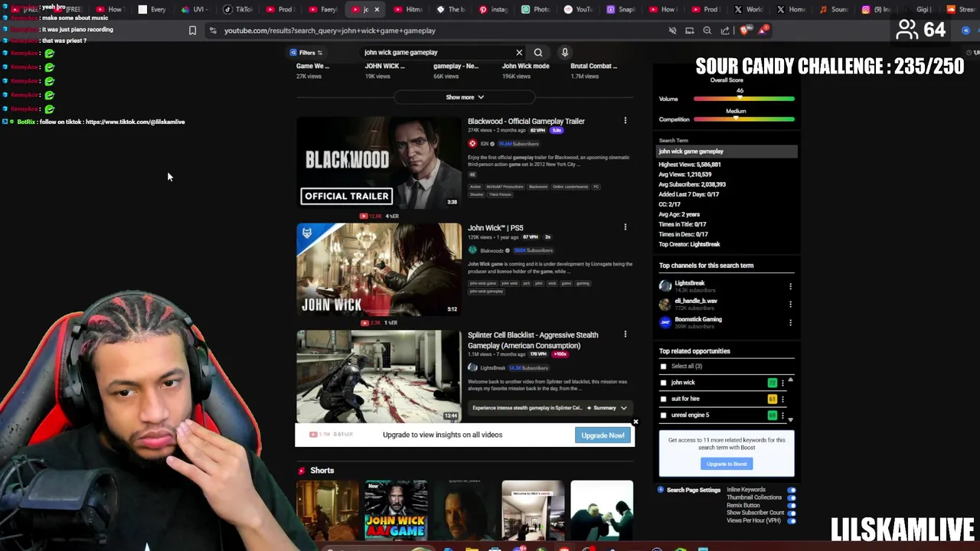Open options for 'john wick' keyword
Viewport: 980px width, 551px height.
pos(782,383)
